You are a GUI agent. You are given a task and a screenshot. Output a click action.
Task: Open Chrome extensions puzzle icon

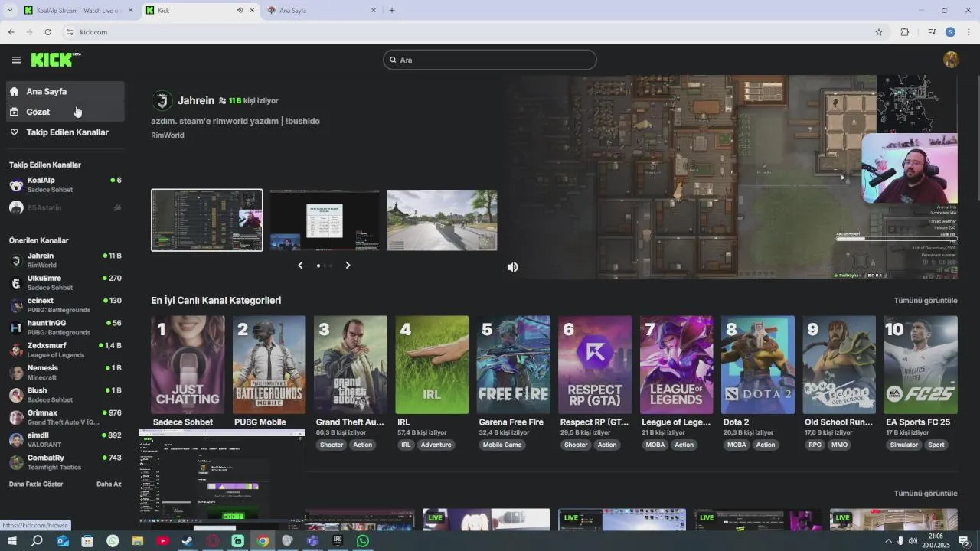(x=904, y=32)
